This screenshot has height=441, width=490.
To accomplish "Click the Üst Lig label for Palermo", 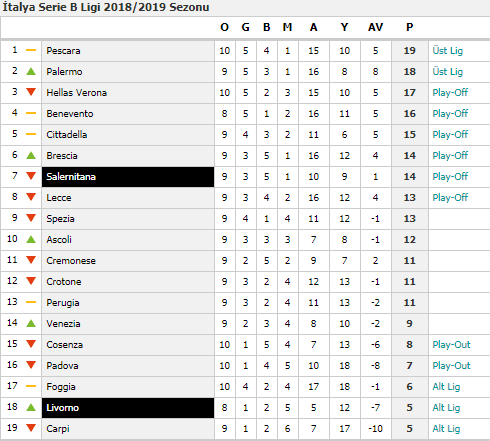I will click(448, 72).
